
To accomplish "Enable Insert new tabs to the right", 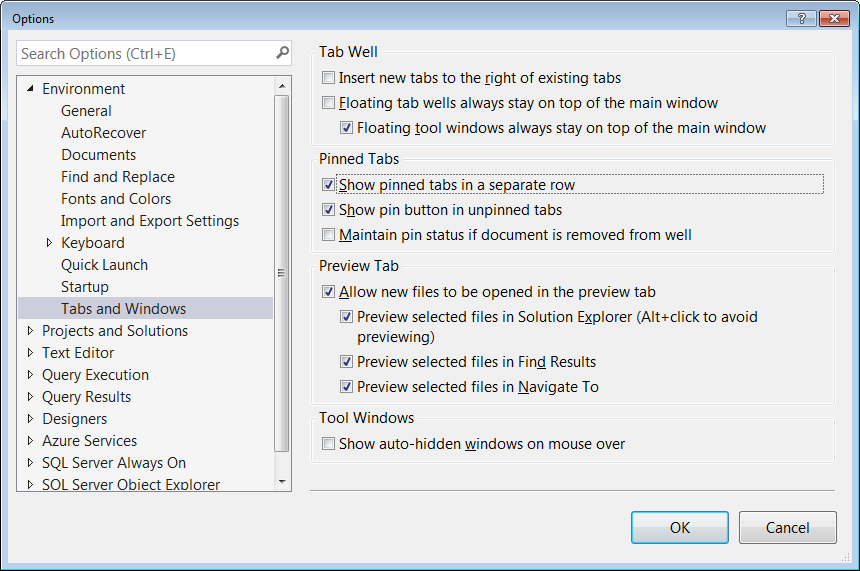I will tap(329, 78).
